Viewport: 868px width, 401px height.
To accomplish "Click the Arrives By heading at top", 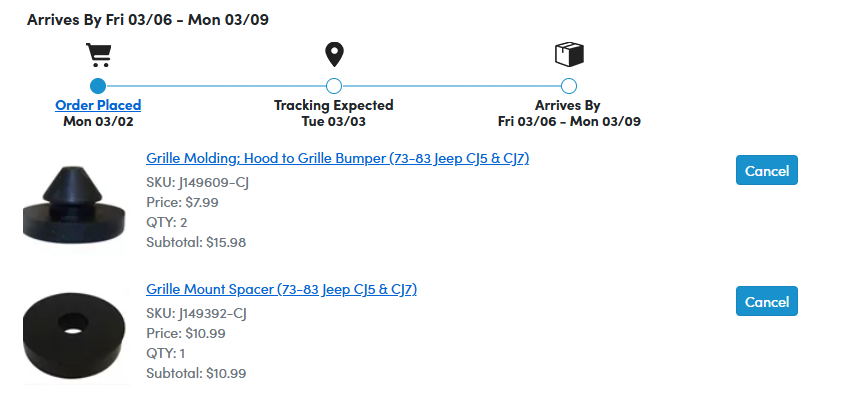I will 147,19.
